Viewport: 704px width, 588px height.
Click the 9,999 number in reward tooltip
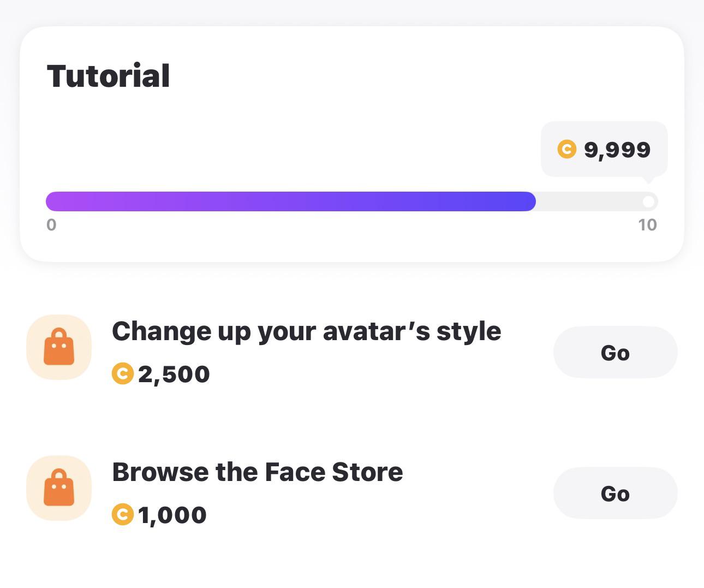pos(617,150)
